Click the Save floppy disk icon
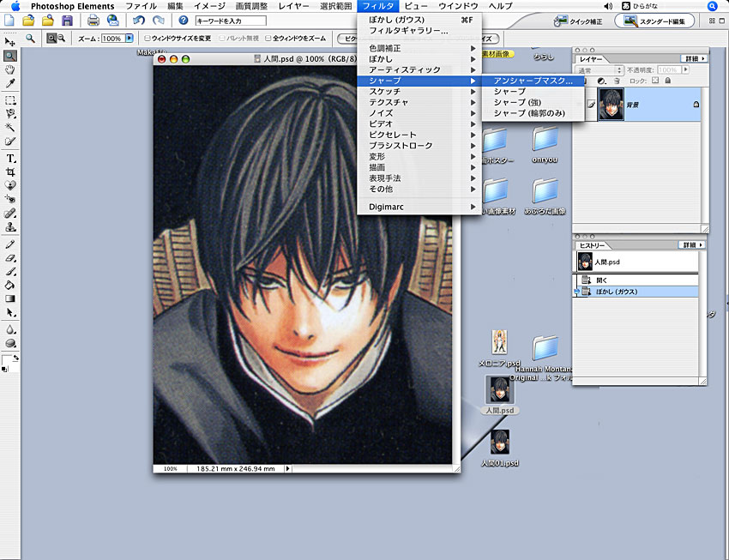The height and width of the screenshot is (560, 729). click(x=67, y=21)
